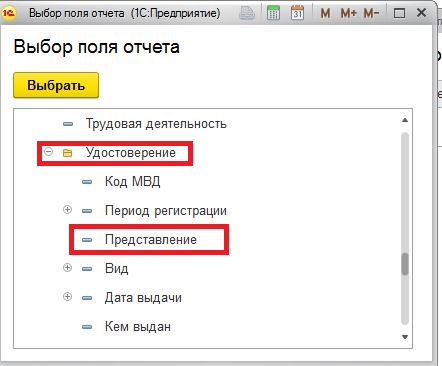The image size is (442, 366).
Task: Open the calendar icon in title bar
Action: 297,13
